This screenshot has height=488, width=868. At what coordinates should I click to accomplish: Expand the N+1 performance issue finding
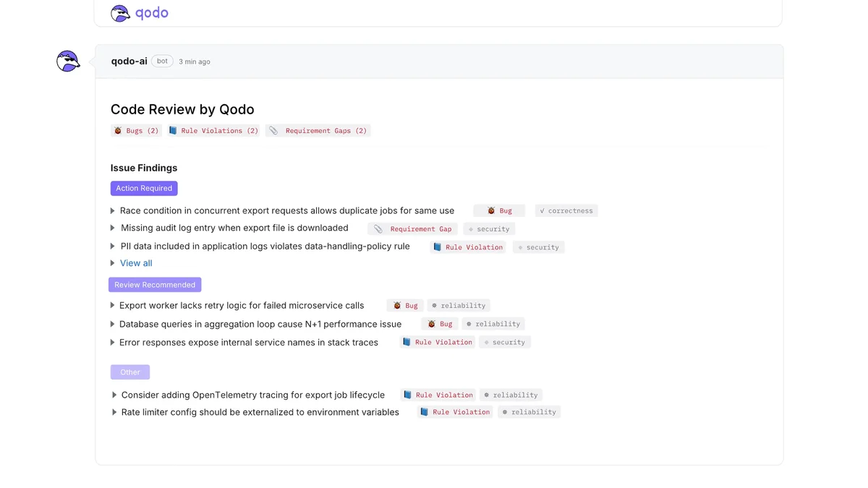(x=113, y=324)
